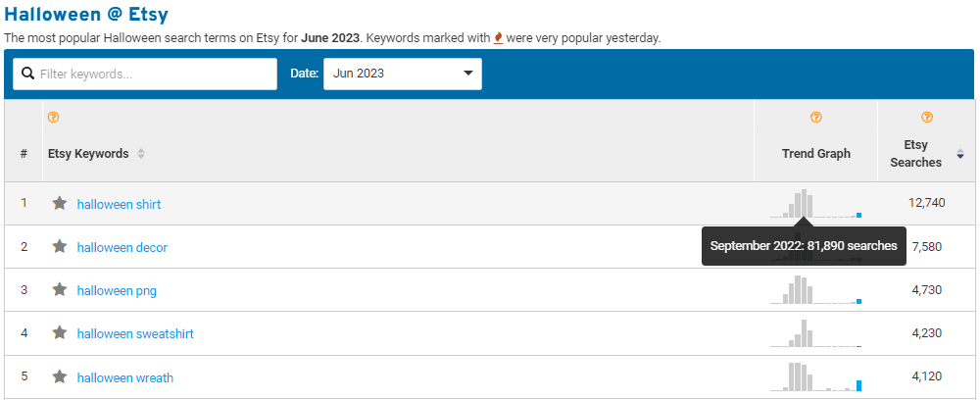Star the halloween decor keyword
The image size is (980, 400).
[x=60, y=247]
